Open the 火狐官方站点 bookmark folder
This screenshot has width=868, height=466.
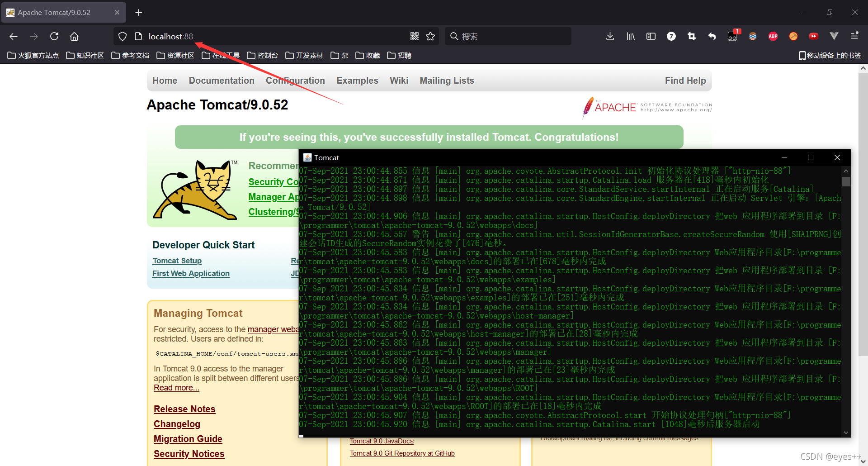33,55
